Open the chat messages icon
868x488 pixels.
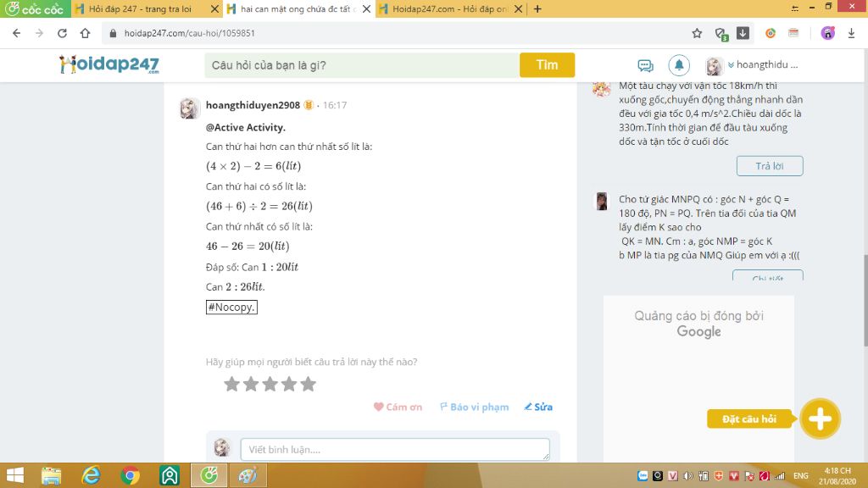[x=645, y=65]
